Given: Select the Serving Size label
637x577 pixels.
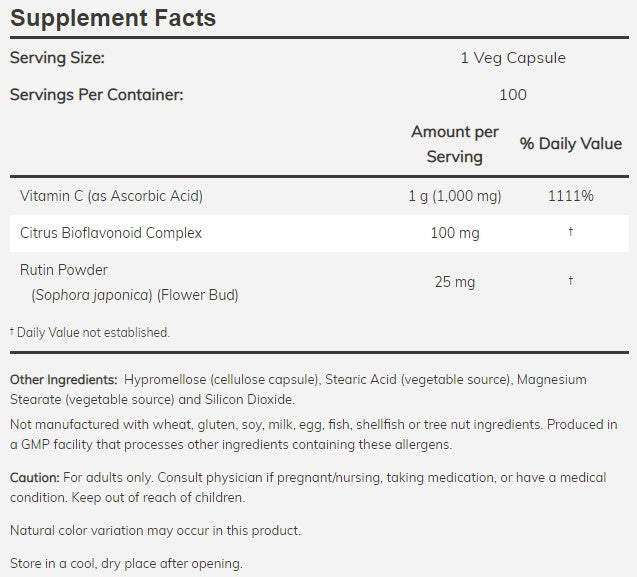Looking at the screenshot, I should 57,58.
